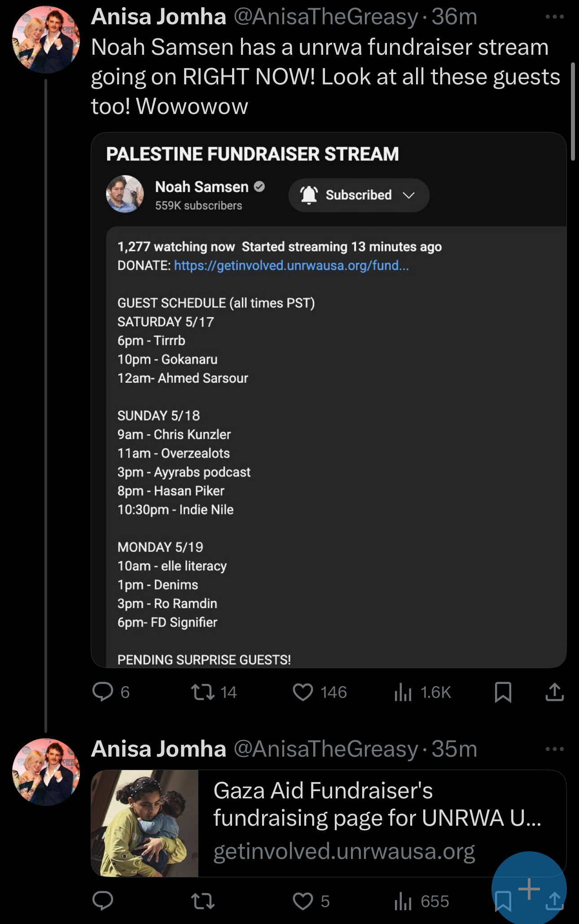Tap the compose new post plus button
579x924 pixels.
tap(529, 889)
